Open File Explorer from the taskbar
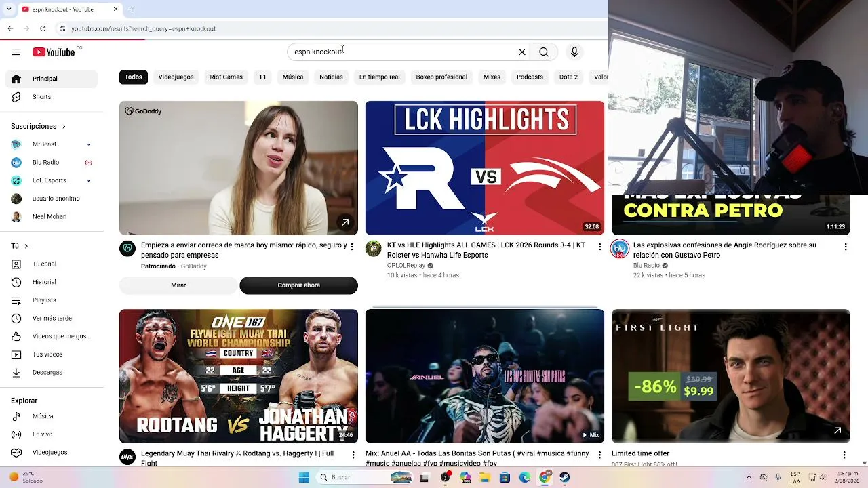 485,477
